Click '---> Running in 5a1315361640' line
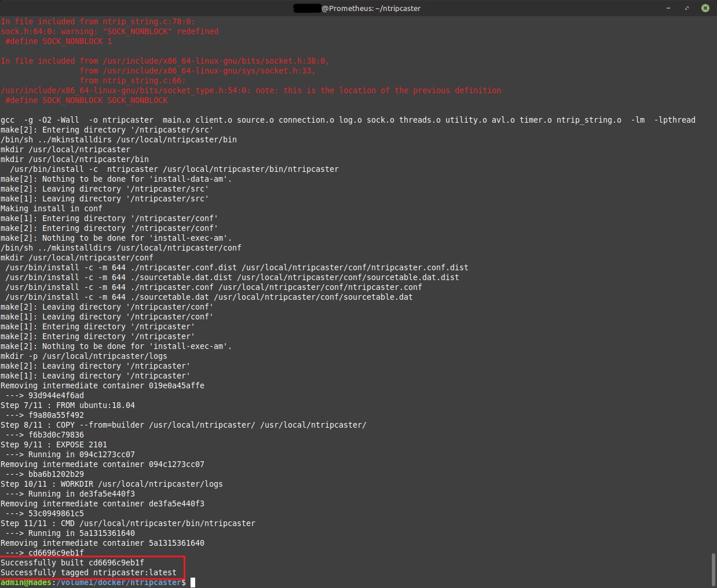This screenshot has height=588, width=717. 70,533
